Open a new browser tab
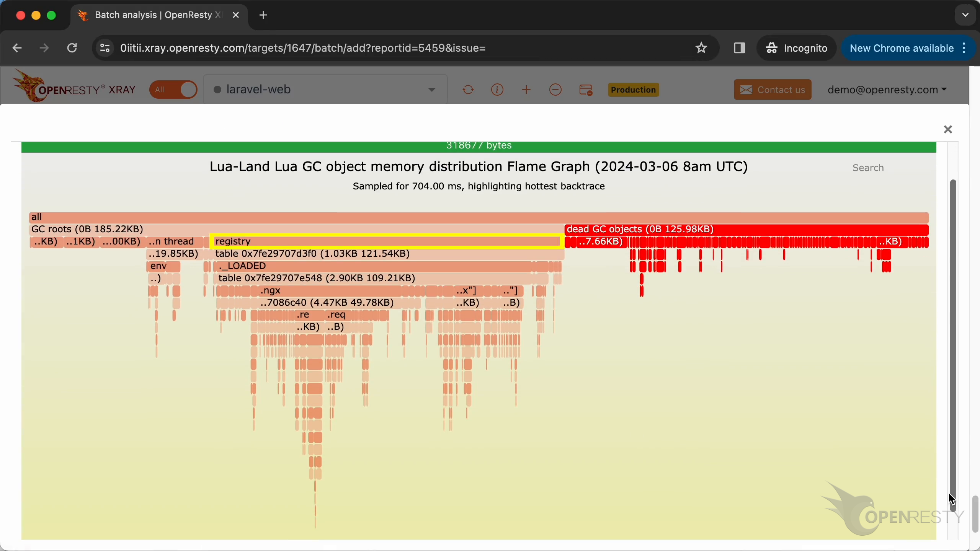 [x=263, y=15]
